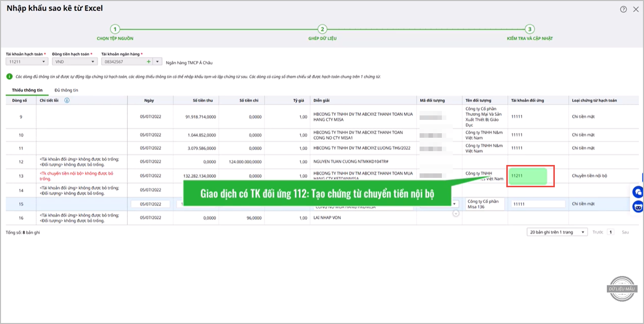Click the info icon beside Chi tiết lỗi

point(67,100)
